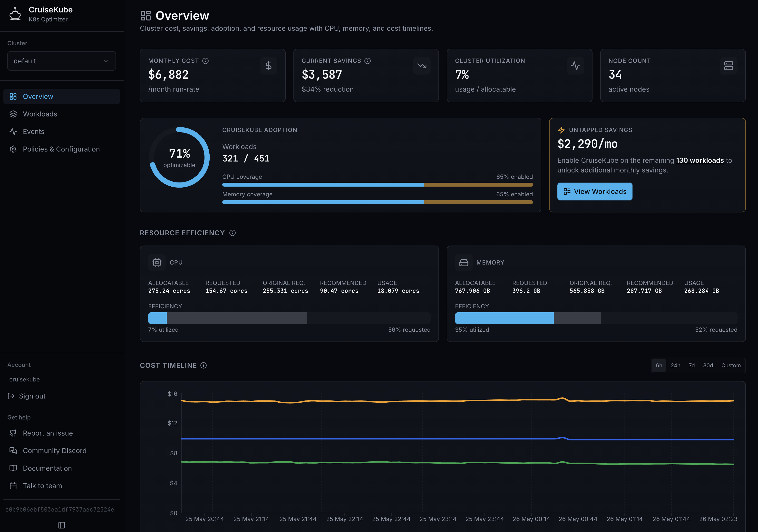The height and width of the screenshot is (532, 758).
Task: Click the CPU coverage progress bar
Action: (x=377, y=185)
